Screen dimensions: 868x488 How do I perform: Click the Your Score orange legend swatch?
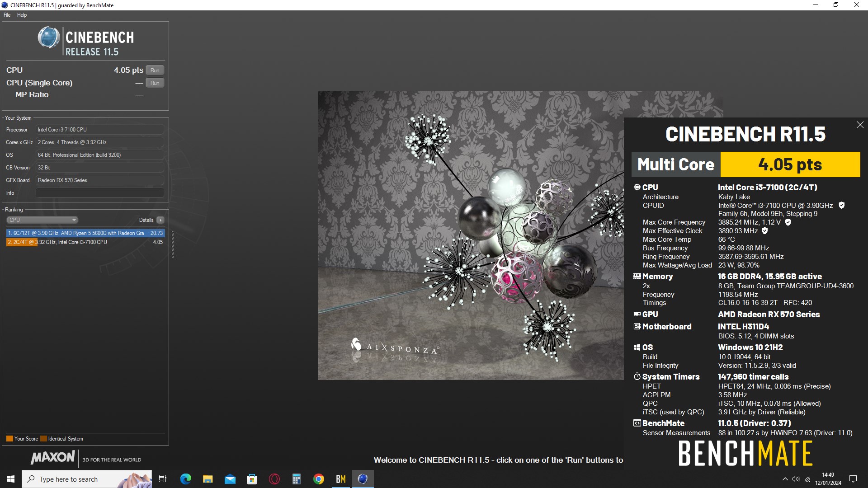click(x=9, y=439)
